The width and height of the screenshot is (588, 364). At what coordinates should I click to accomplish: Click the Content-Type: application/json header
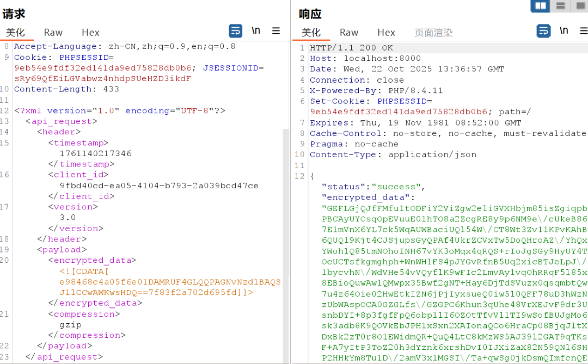[393, 155]
